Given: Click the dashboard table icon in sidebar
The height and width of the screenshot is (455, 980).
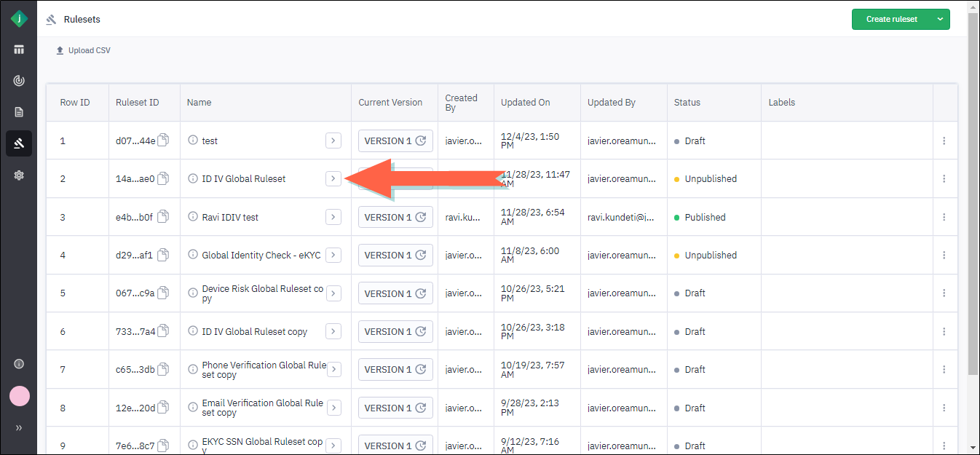Looking at the screenshot, I should point(19,50).
